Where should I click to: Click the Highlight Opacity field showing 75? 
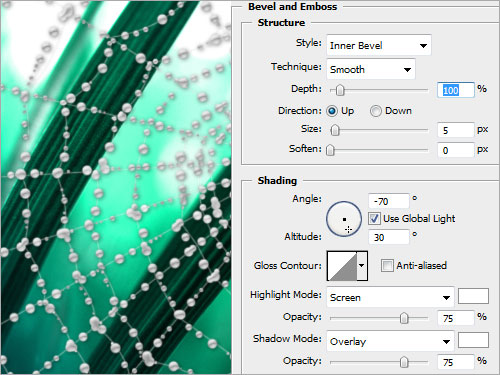456,318
